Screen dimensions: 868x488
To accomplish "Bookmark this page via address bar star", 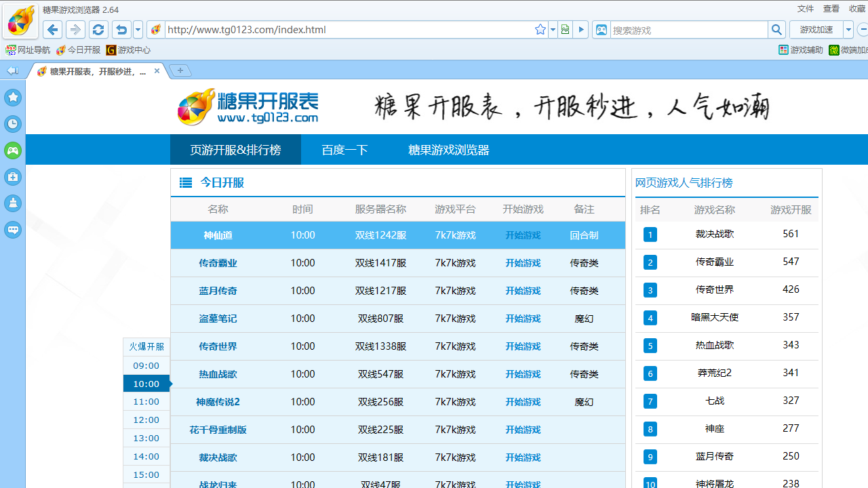I will click(540, 29).
